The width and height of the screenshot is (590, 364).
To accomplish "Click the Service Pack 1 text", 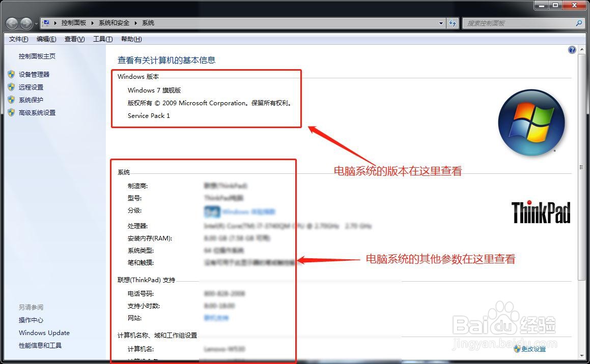I will click(149, 116).
